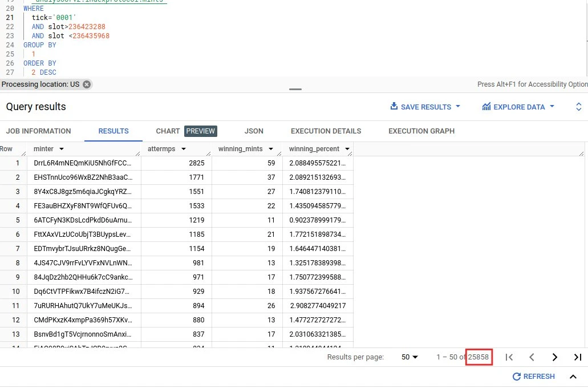Go to the first results page
The width and height of the screenshot is (588, 388).
[509, 357]
